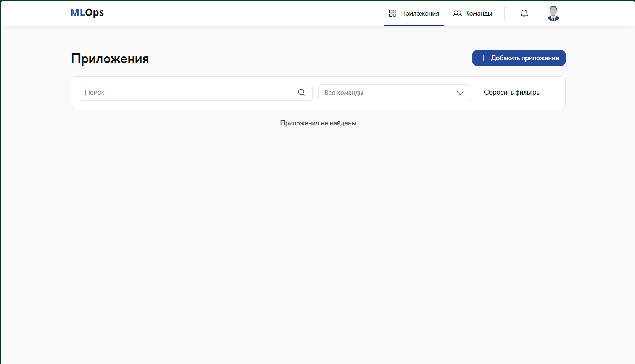
Task: Click Сбросить фильтры to reset filters
Action: (x=512, y=92)
